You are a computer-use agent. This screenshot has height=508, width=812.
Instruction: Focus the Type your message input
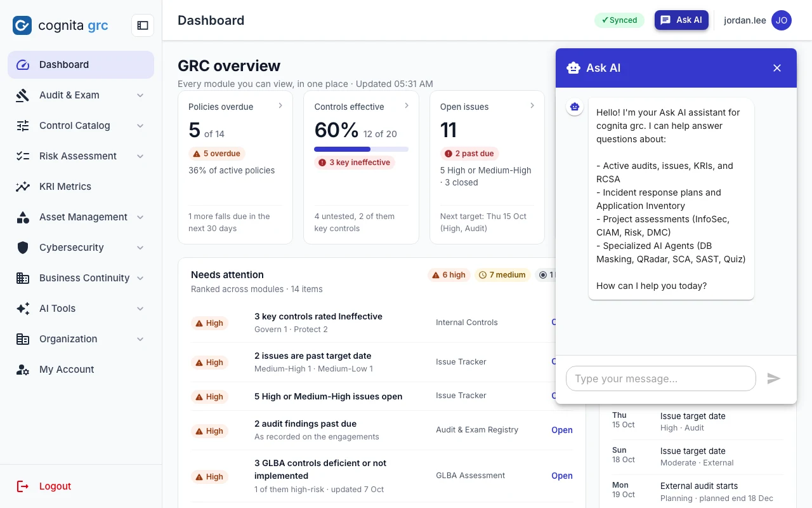[661, 378]
